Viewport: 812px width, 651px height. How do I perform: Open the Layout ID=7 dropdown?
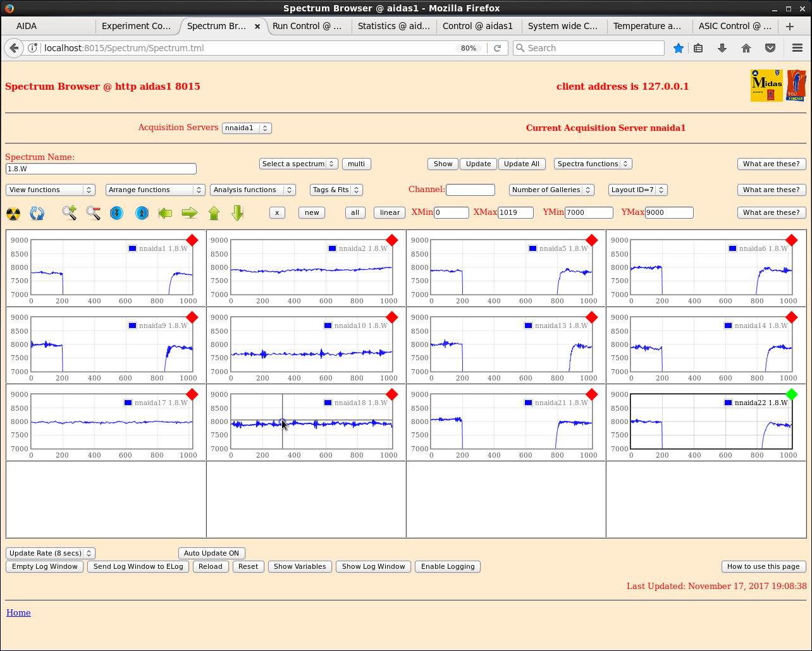pos(638,190)
